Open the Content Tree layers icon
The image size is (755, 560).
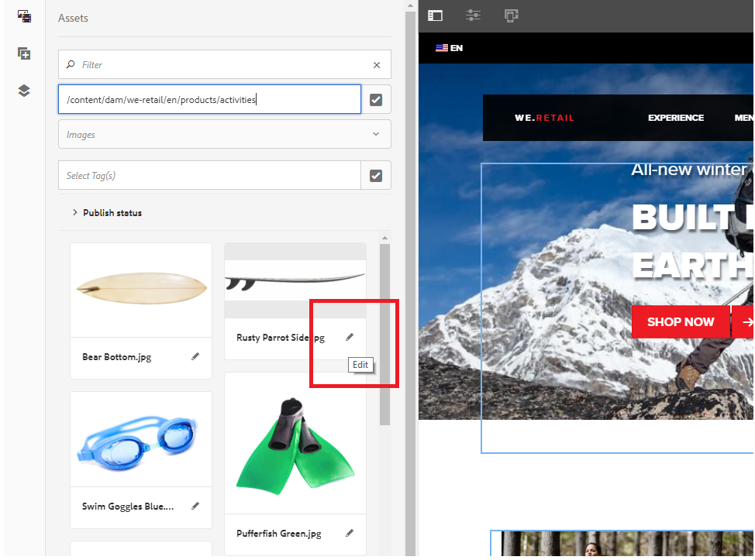pos(24,91)
